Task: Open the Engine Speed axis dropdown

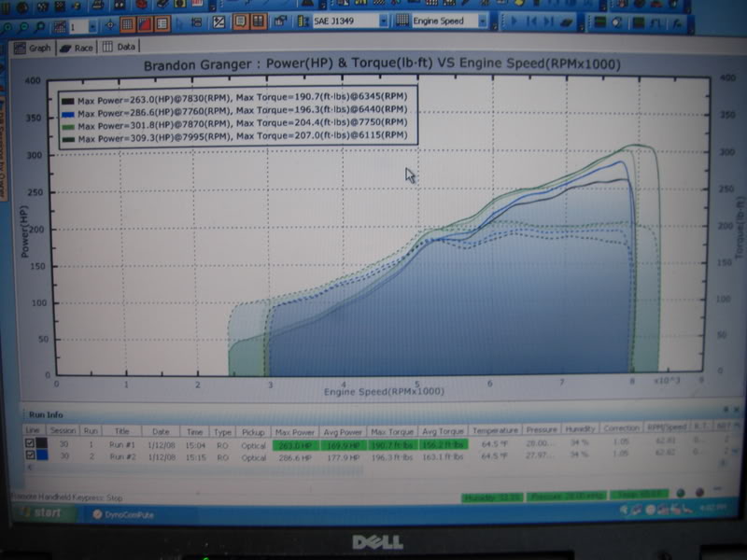Action: (x=481, y=23)
